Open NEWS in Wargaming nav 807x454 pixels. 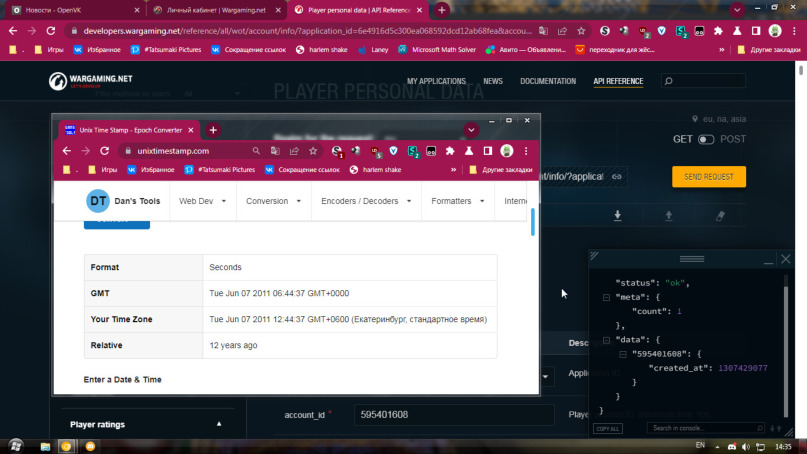coord(493,81)
